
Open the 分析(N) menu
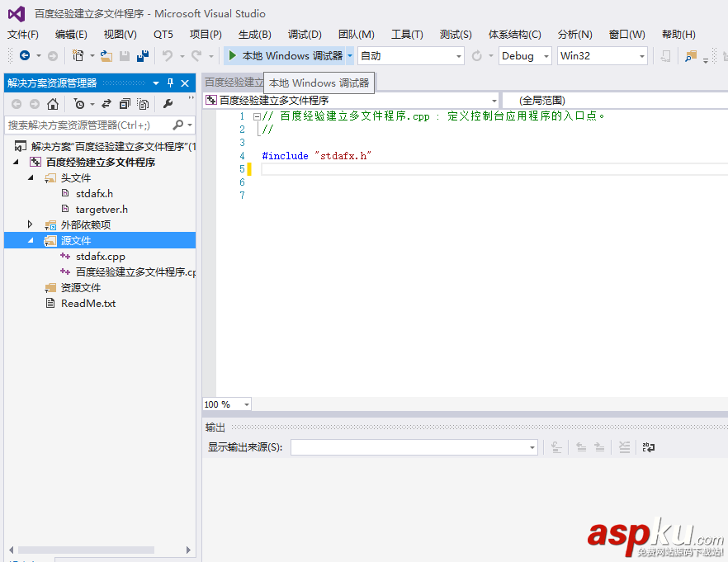click(575, 35)
